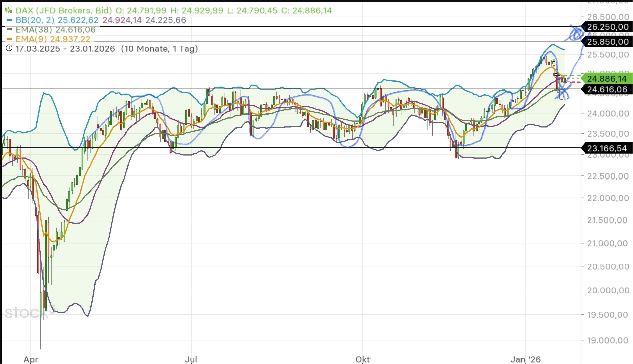This screenshot has width=633, height=364.
Task: Select the orange EMA(9) line marker icon
Action: [10, 39]
